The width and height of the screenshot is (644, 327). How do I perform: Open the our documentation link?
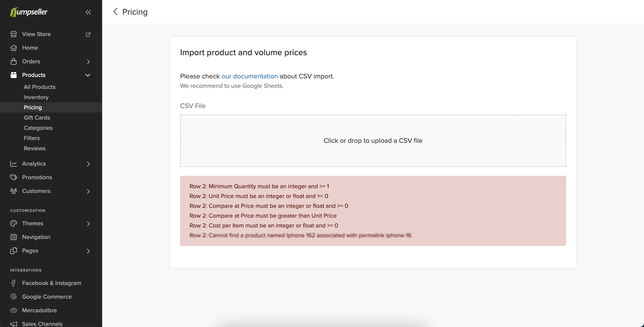(250, 76)
